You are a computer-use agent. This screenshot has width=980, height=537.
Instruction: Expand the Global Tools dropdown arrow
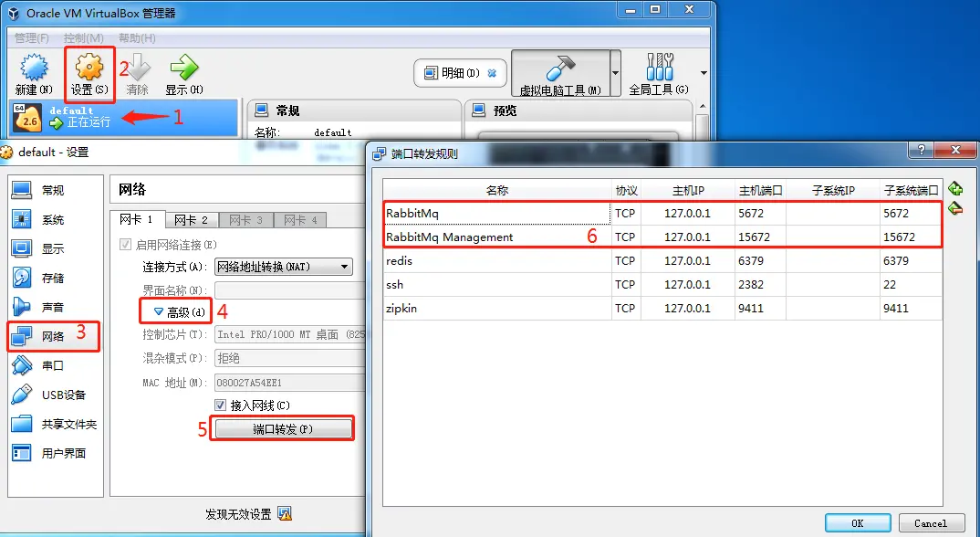pos(704,73)
